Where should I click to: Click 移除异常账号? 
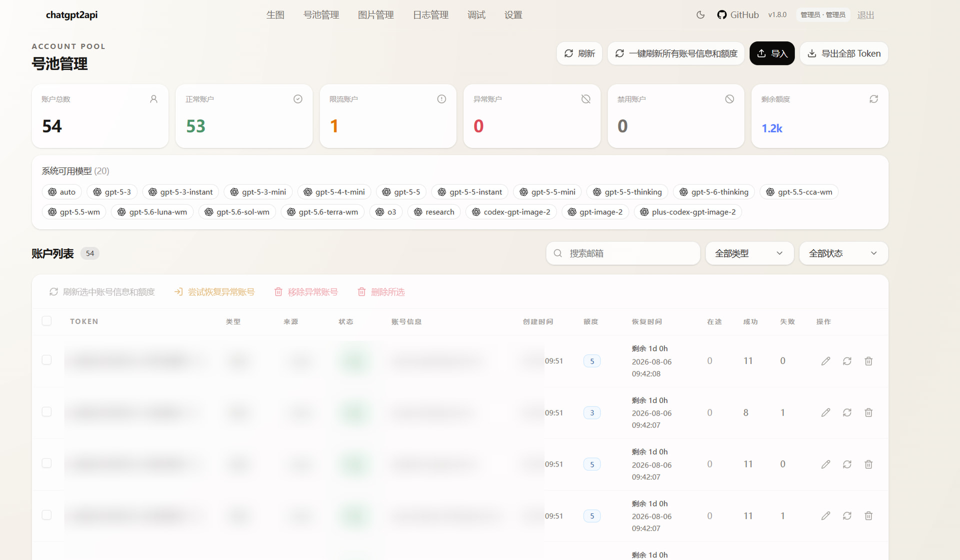click(306, 292)
